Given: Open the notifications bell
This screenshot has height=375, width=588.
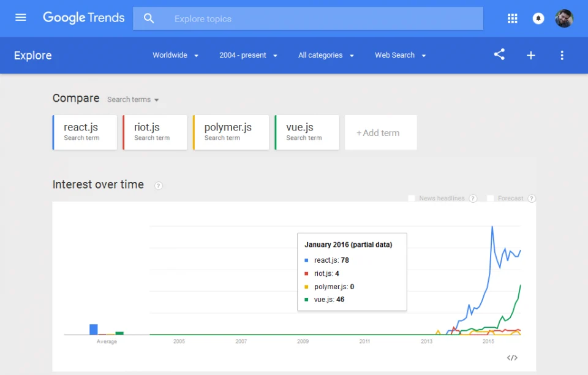Looking at the screenshot, I should [x=538, y=18].
